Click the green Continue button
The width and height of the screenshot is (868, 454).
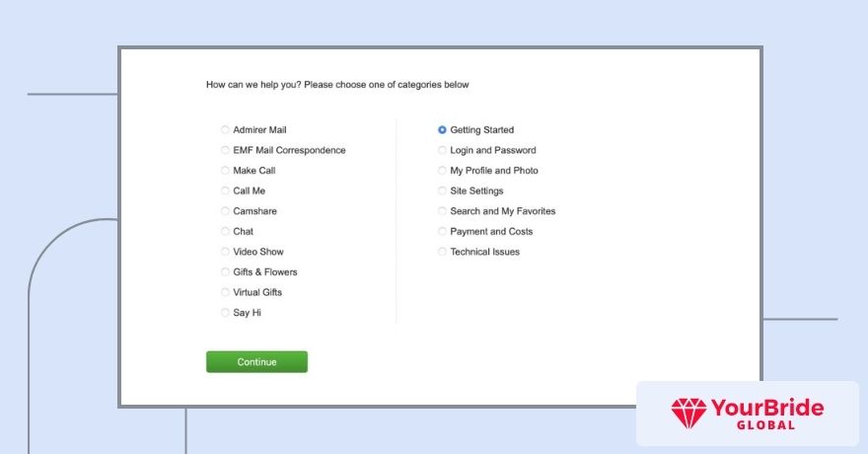point(256,361)
